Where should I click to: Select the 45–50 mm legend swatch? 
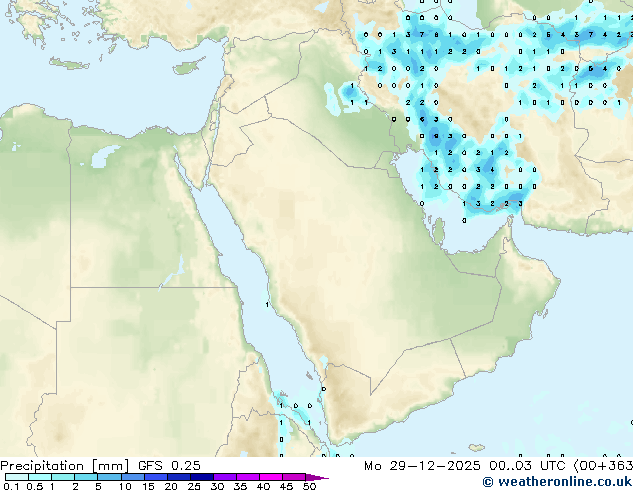[293, 477]
